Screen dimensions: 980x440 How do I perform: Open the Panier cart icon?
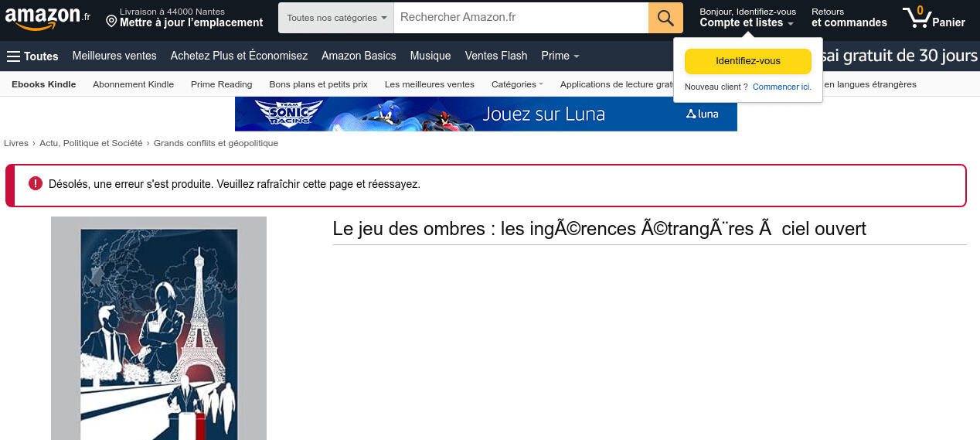(x=934, y=18)
